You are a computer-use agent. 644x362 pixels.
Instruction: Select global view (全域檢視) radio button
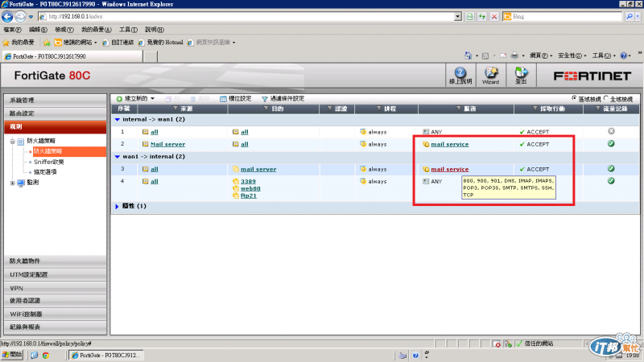click(606, 98)
